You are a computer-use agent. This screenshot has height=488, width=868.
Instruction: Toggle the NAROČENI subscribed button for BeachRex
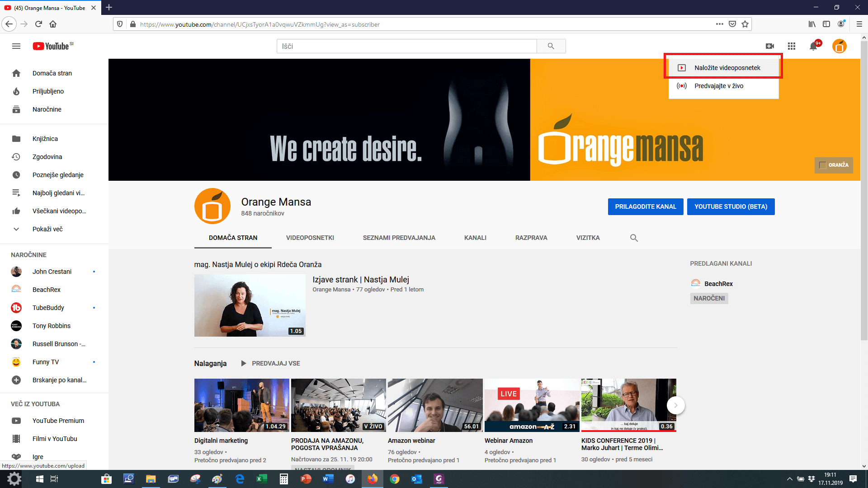tap(709, 298)
